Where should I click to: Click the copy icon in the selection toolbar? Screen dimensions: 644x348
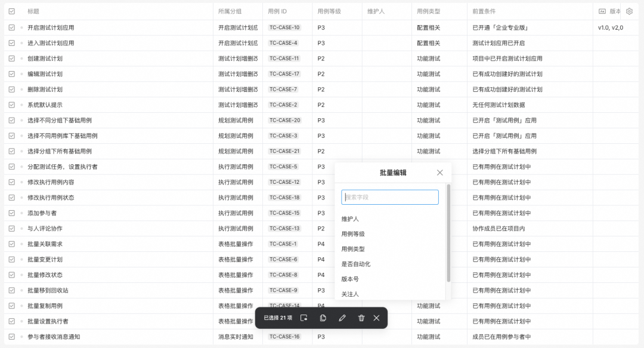pyautogui.click(x=323, y=318)
